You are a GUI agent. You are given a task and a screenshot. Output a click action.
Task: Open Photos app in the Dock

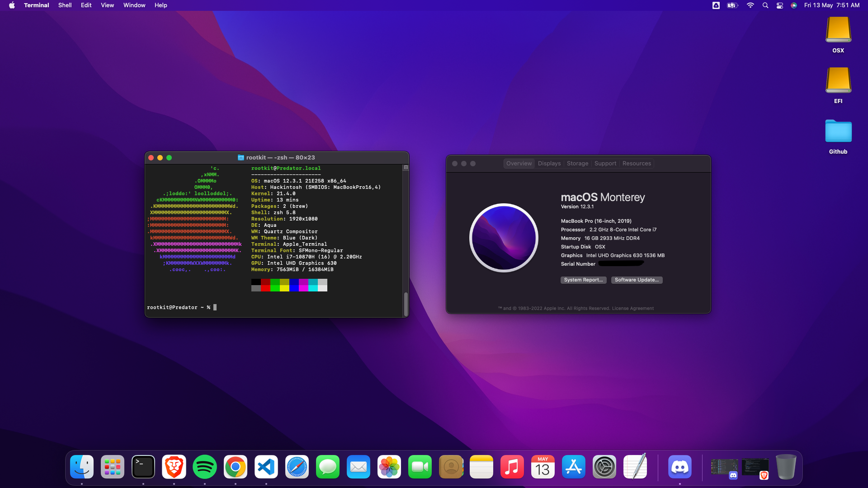[389, 467]
